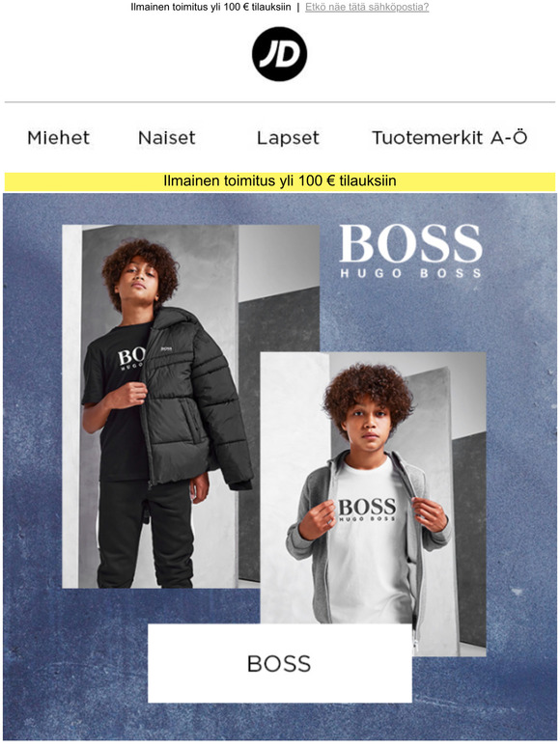Click the BOSS print on the black t-shirt
This screenshot has width=560, height=747.
pyautogui.click(x=131, y=360)
